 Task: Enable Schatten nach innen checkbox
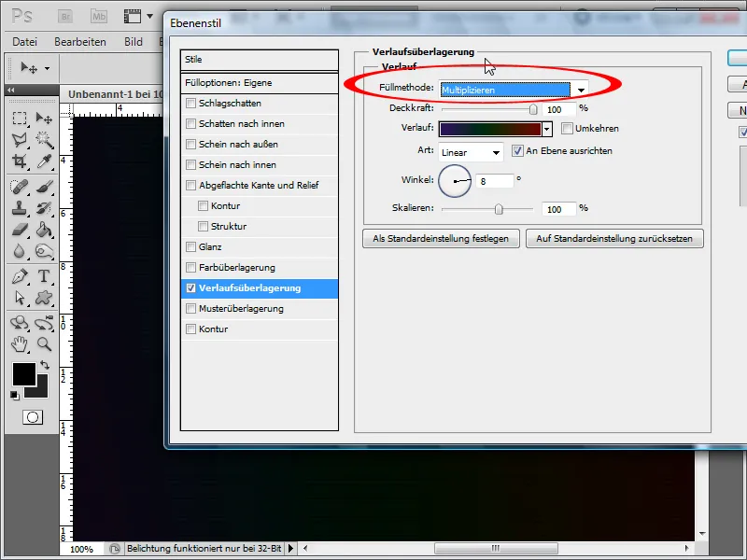pos(191,123)
